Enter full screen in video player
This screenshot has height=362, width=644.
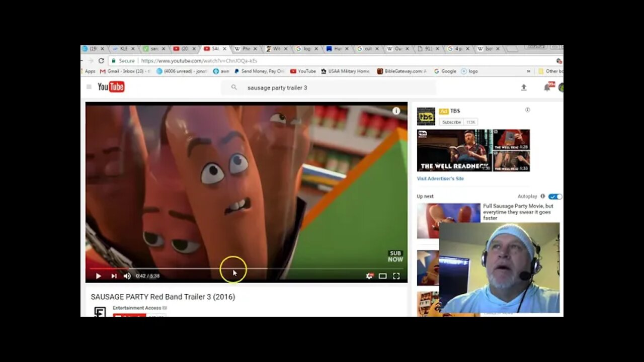click(x=396, y=276)
